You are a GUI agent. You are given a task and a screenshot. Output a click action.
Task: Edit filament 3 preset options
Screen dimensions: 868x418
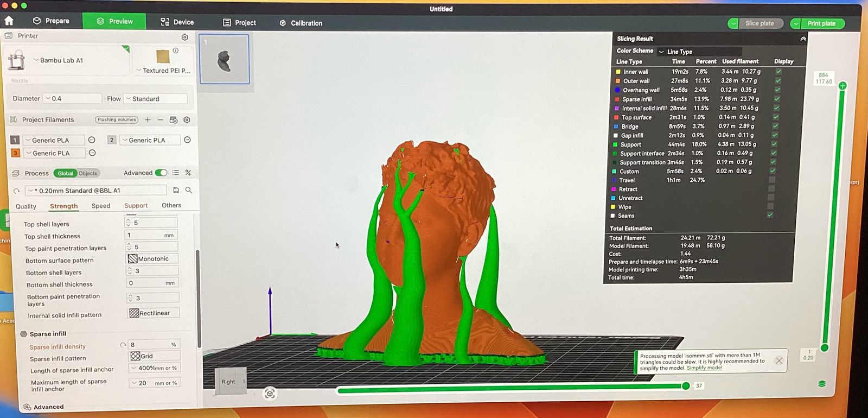[92, 153]
